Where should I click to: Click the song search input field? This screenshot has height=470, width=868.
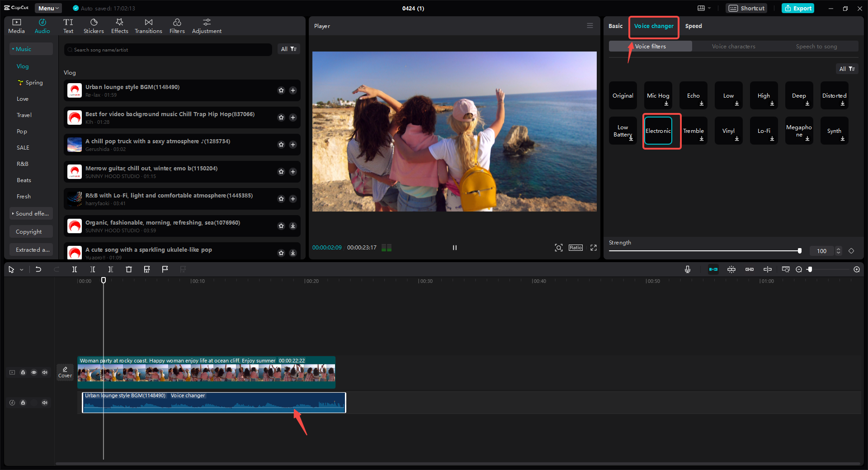167,50
